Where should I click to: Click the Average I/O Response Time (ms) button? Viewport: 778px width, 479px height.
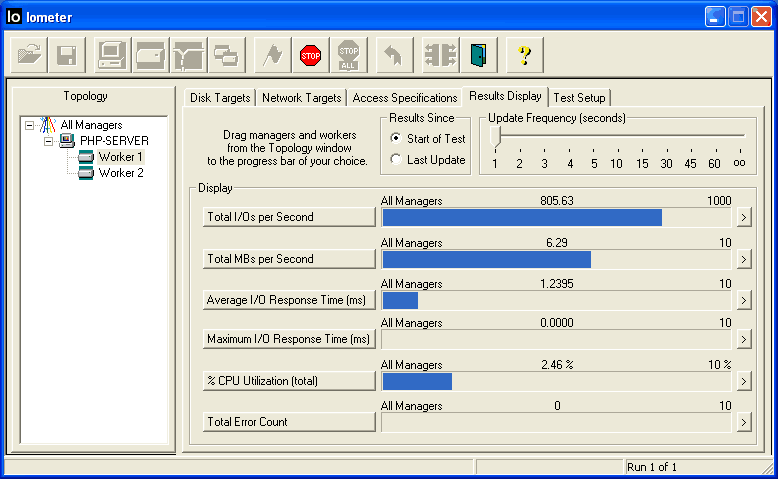pyautogui.click(x=289, y=300)
